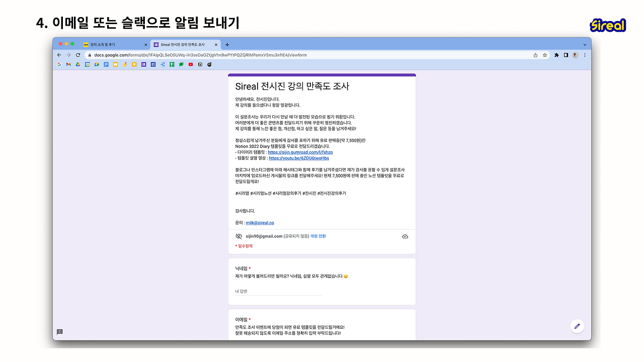
Task: Open the Google Drive bookmark icon
Action: [78, 64]
